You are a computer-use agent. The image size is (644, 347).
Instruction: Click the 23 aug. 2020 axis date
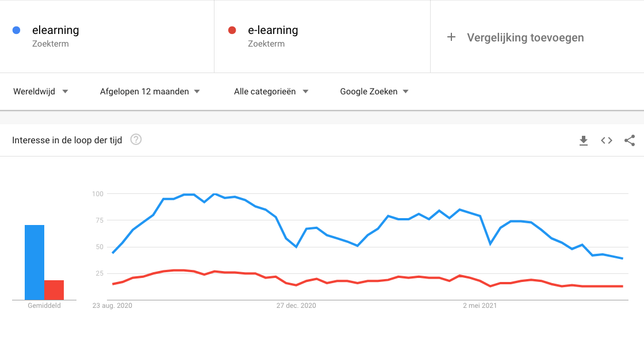(112, 306)
